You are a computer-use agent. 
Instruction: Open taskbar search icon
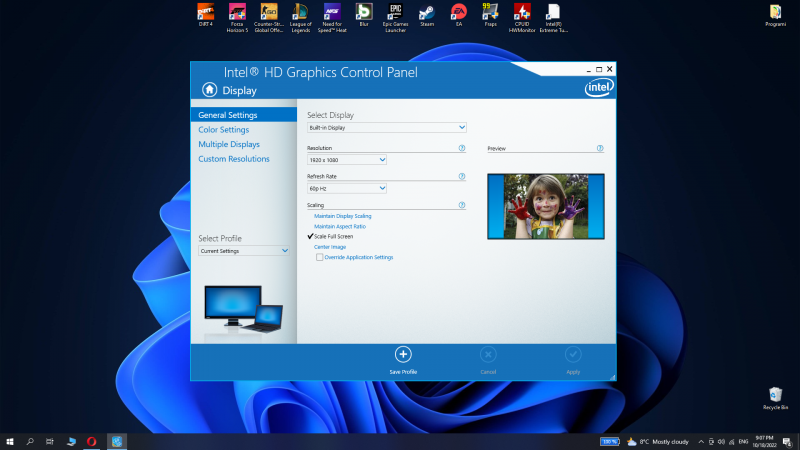coord(30,441)
